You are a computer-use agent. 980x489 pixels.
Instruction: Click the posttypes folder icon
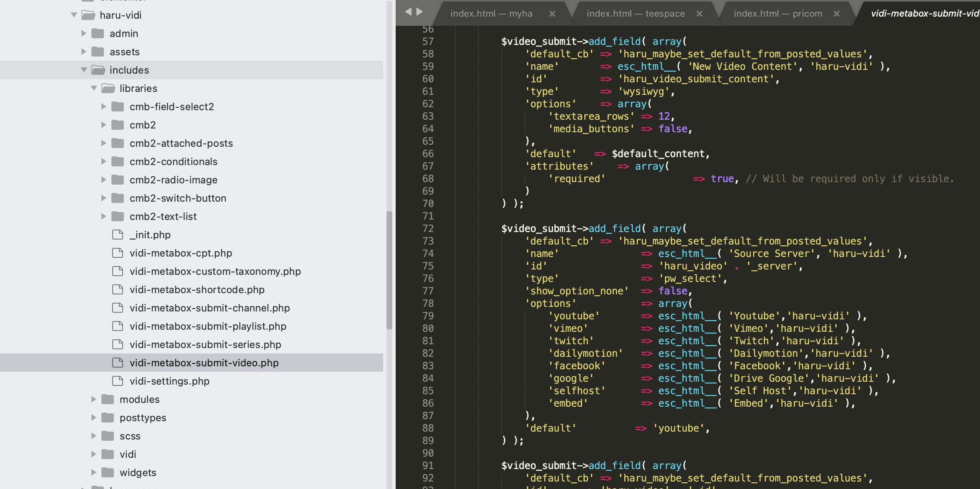[108, 417]
